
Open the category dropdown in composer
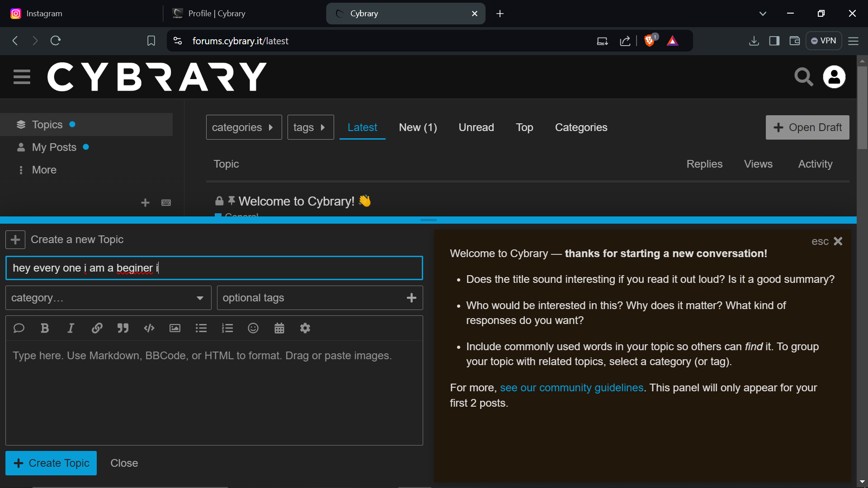[108, 298]
